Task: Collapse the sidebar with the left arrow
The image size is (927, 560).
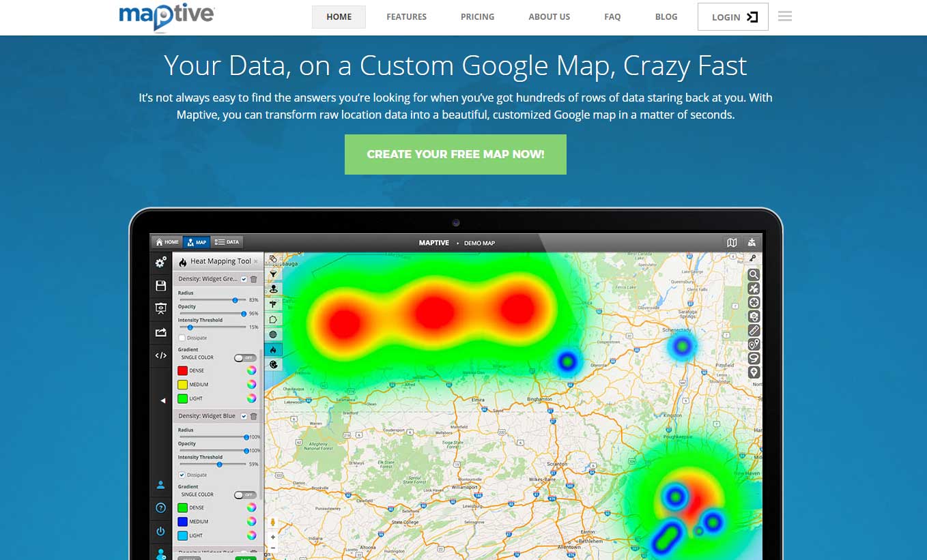Action: click(162, 400)
